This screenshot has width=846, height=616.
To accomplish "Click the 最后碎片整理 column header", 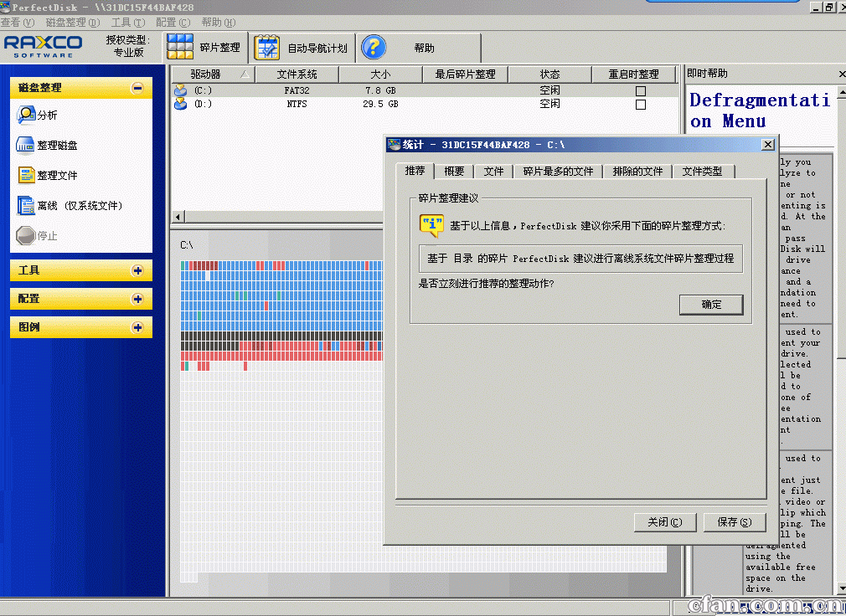I will [465, 74].
